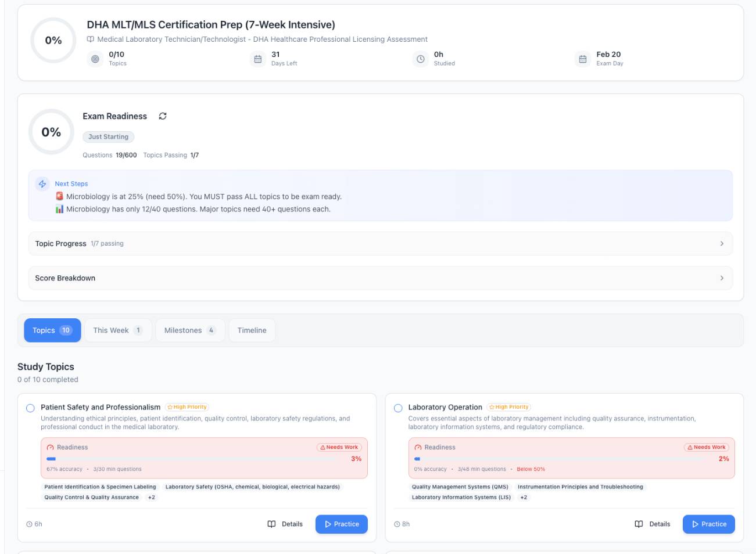Click Patient Identification & Specimen Labeling tag
756x554 pixels.
coord(101,487)
